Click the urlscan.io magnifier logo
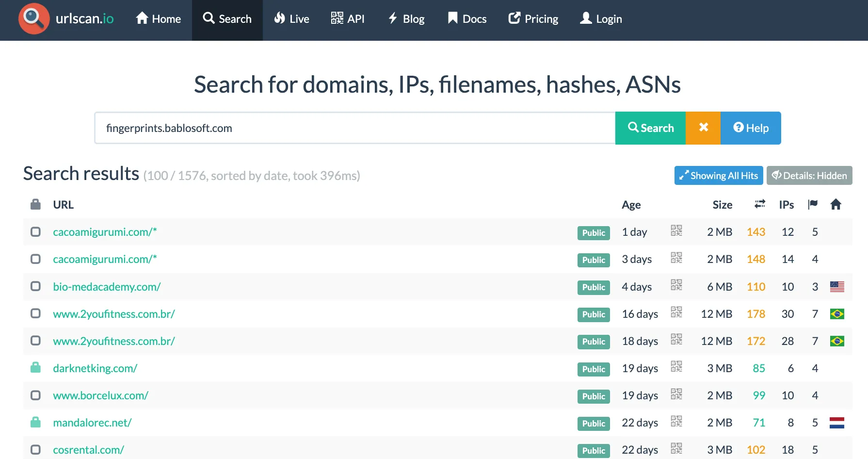 click(33, 19)
